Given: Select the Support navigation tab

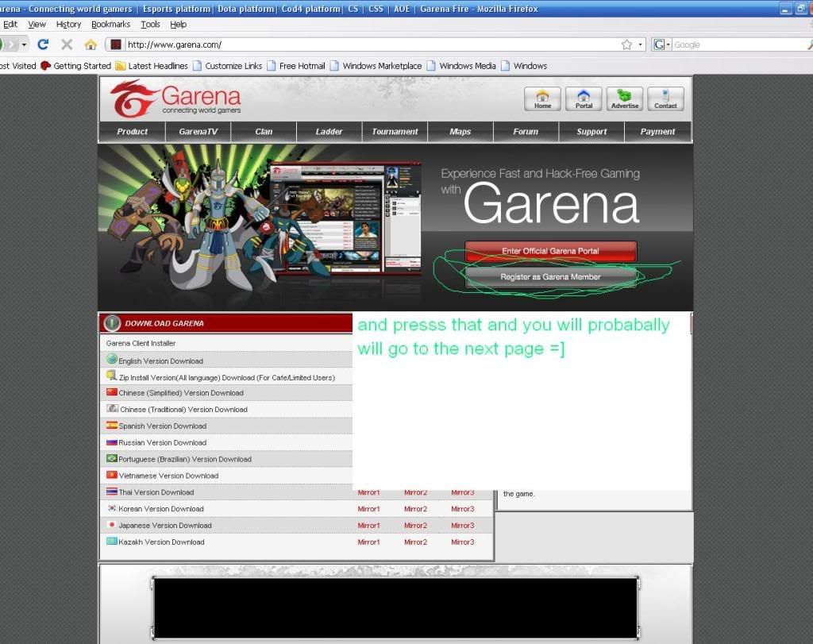Looking at the screenshot, I should point(591,132).
